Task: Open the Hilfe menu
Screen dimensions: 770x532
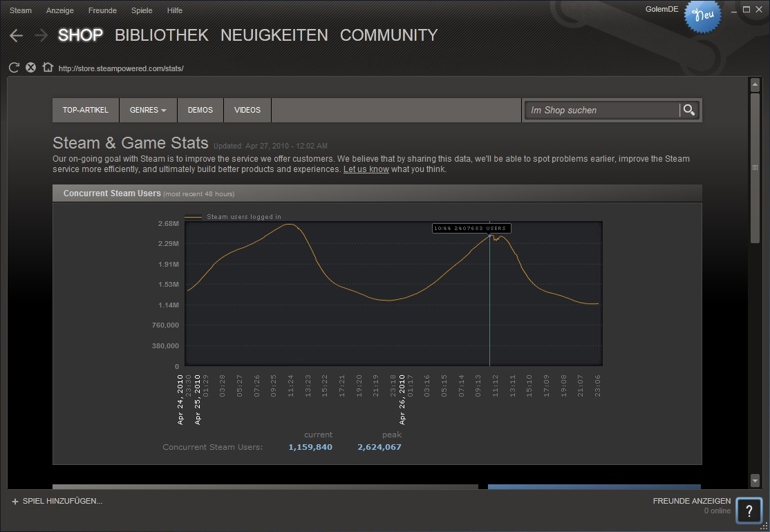Action: [174, 10]
